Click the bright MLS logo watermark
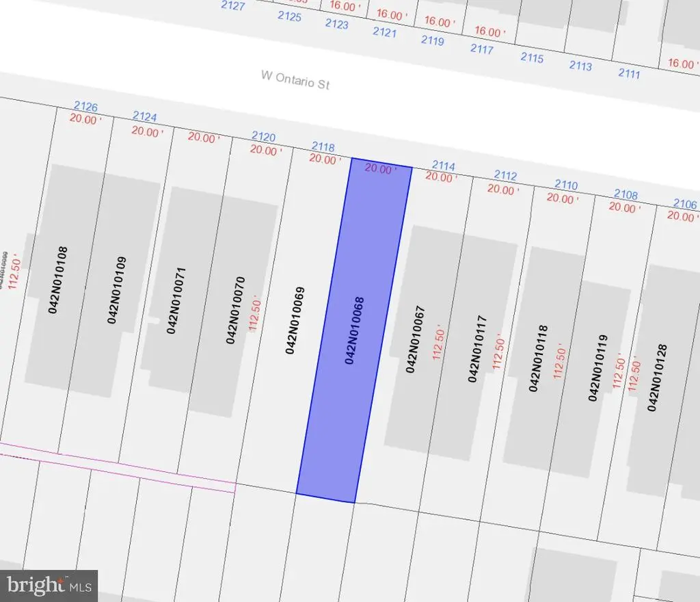The image size is (700, 602). (x=49, y=586)
